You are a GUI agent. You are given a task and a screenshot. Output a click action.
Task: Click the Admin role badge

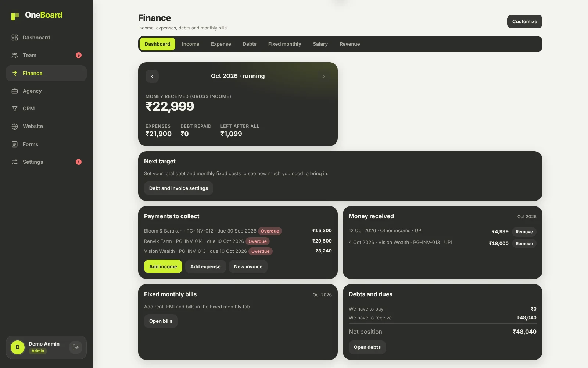(x=38, y=351)
